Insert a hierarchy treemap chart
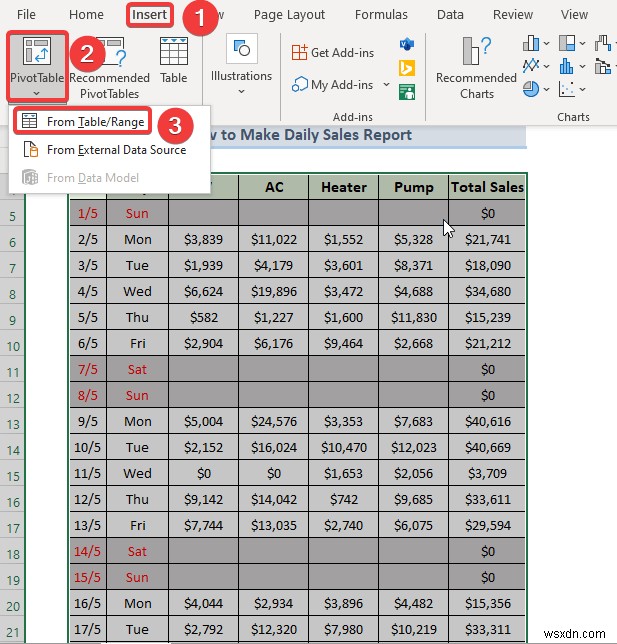 (x=567, y=43)
